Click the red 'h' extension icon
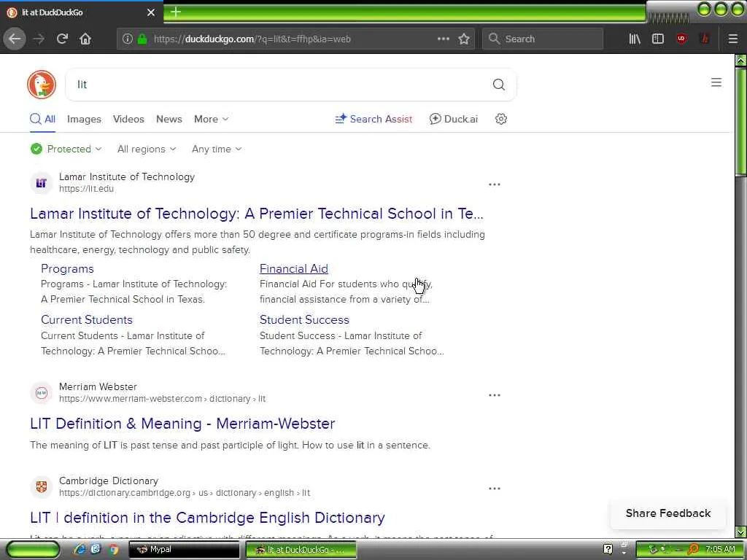This screenshot has width=747, height=560. (x=705, y=39)
